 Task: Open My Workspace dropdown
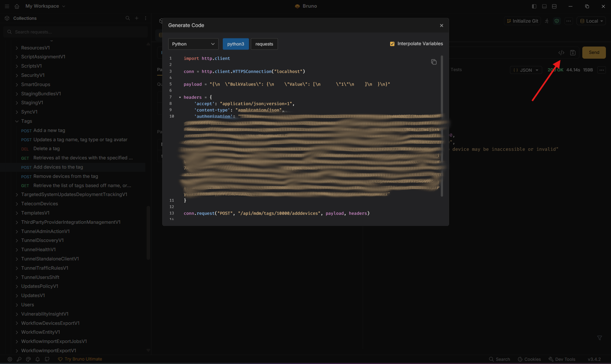point(45,6)
